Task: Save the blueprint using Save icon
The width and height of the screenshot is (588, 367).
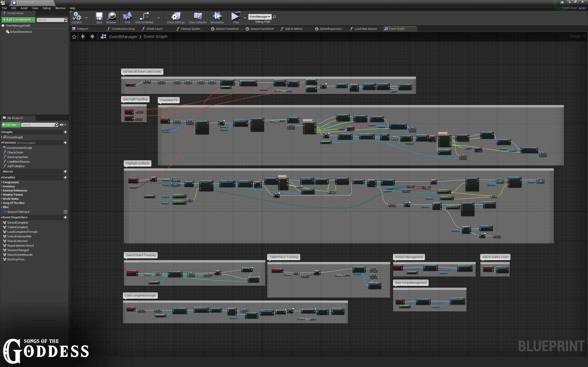Action: (x=99, y=17)
